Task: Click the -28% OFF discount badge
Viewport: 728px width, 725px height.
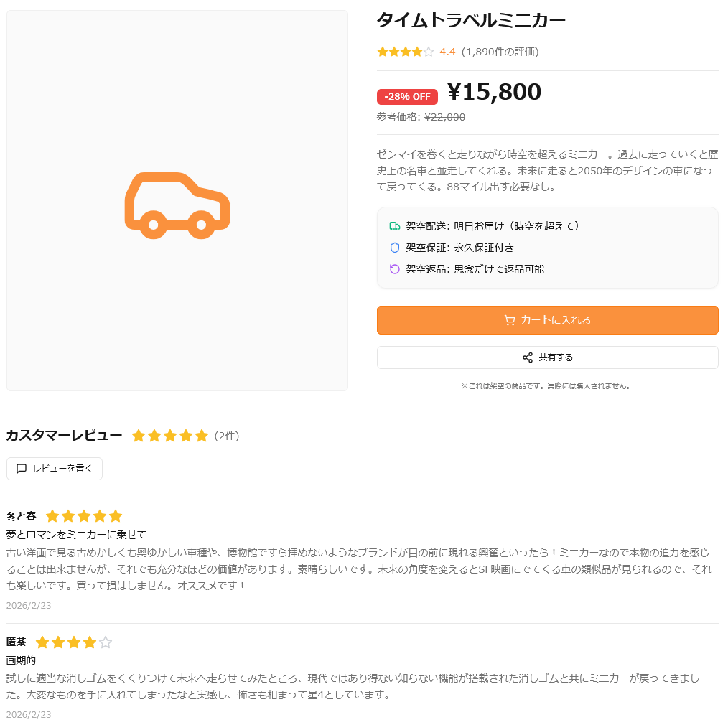Action: pyautogui.click(x=407, y=97)
